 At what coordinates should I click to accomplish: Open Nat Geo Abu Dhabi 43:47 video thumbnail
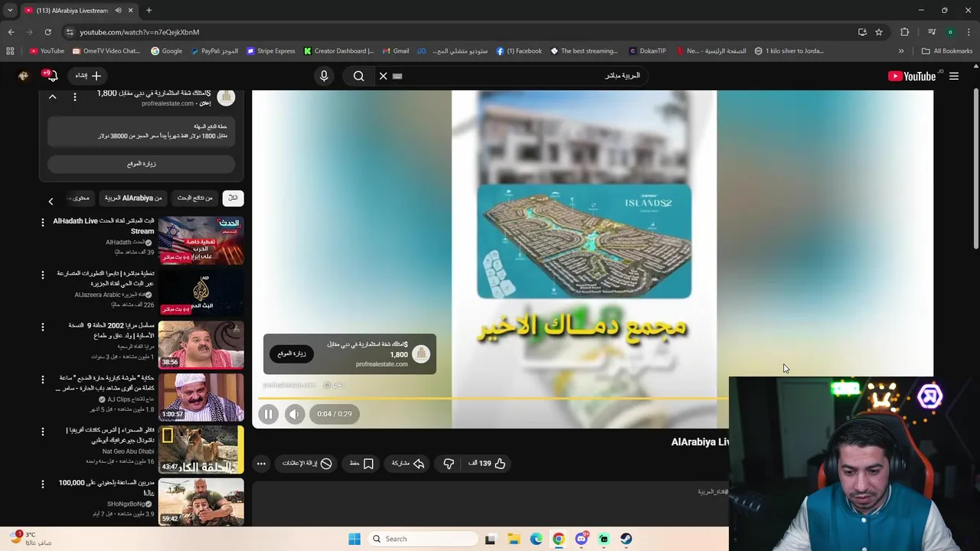(x=201, y=449)
